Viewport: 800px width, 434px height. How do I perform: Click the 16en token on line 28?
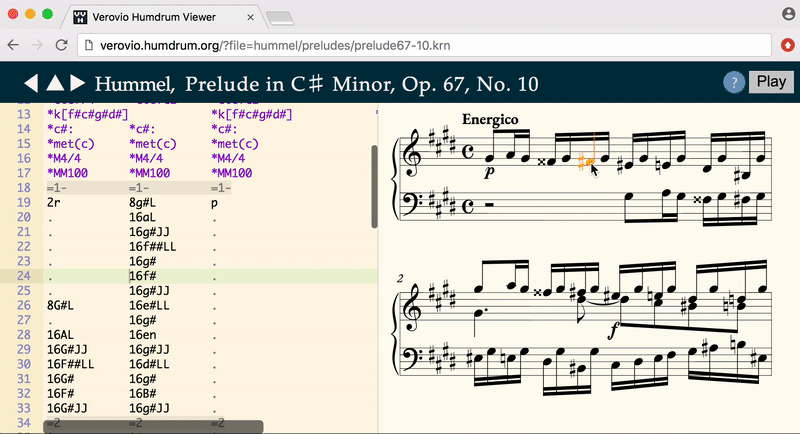click(142, 335)
